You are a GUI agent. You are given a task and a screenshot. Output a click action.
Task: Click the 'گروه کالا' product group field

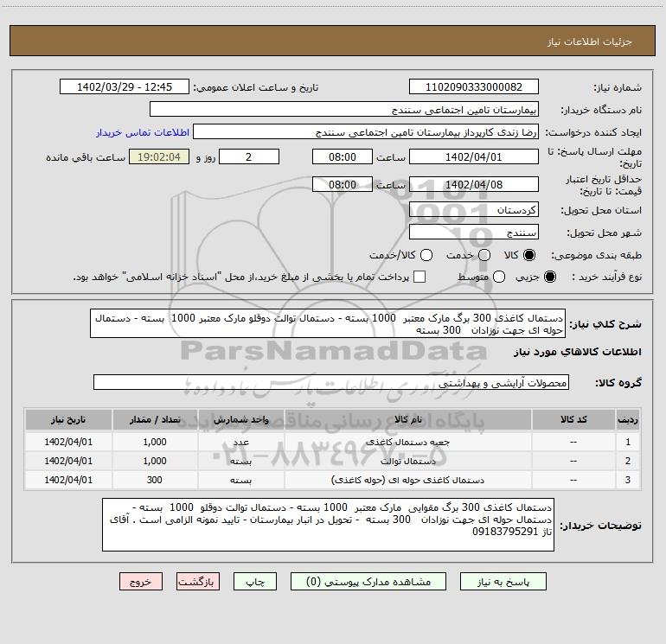[330, 381]
